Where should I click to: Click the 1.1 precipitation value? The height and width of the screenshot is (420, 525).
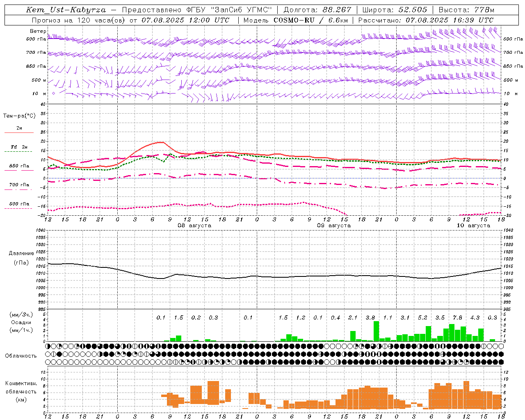(388, 318)
